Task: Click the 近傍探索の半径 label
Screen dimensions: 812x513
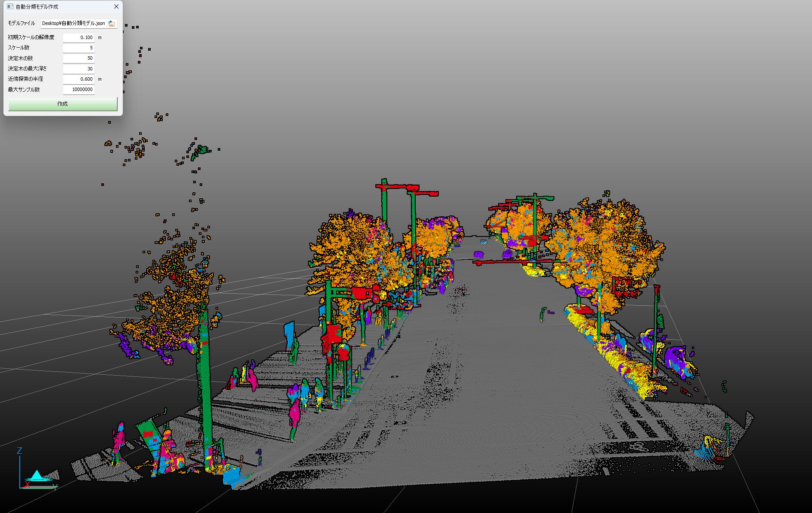Action: [25, 79]
